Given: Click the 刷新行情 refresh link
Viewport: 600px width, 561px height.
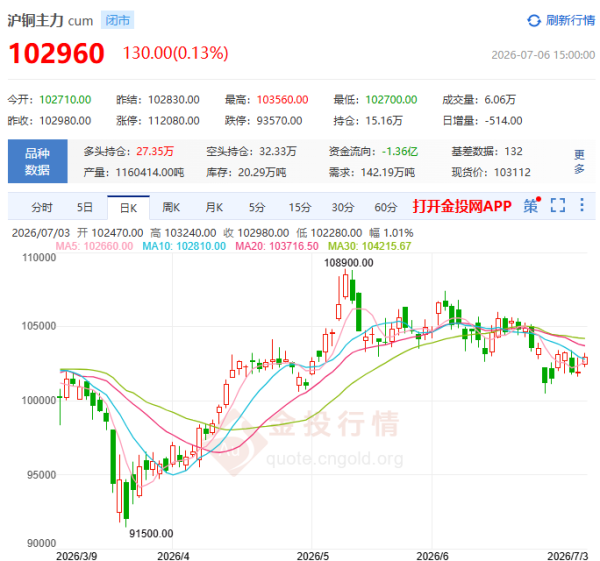Looking at the screenshot, I should (x=570, y=20).
